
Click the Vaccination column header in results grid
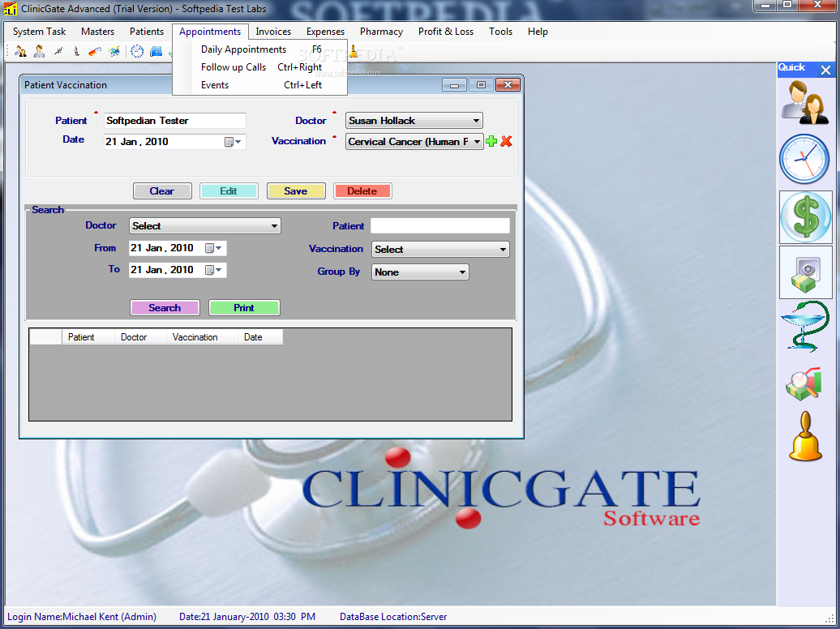pyautogui.click(x=202, y=337)
